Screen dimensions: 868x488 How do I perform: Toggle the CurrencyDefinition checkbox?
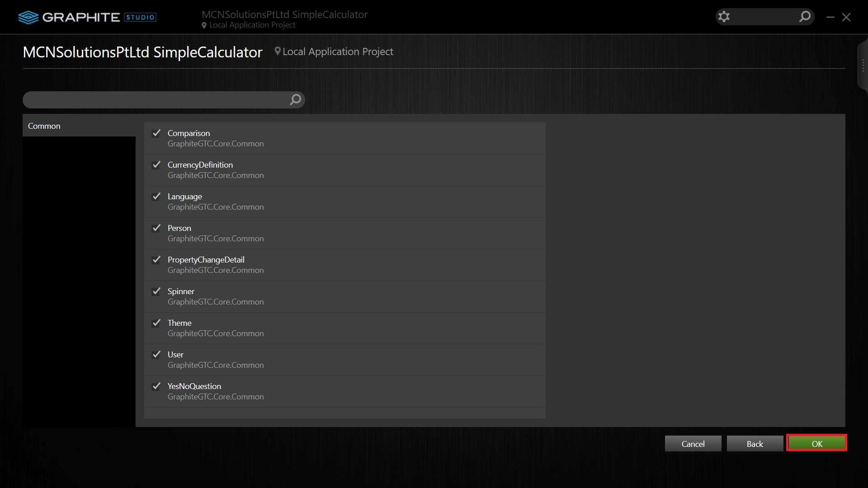click(x=156, y=165)
